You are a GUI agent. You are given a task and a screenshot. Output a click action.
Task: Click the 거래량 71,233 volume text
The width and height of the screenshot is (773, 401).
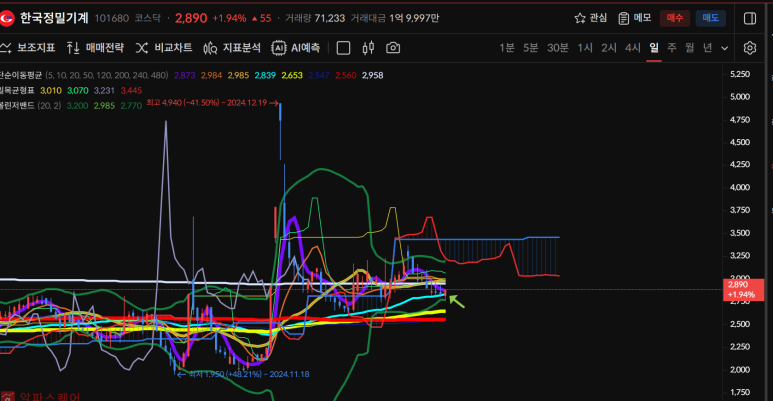coord(315,18)
